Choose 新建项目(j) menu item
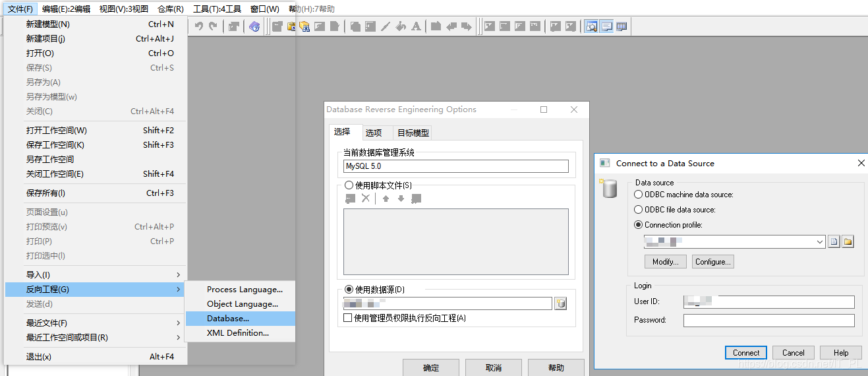 (96, 38)
